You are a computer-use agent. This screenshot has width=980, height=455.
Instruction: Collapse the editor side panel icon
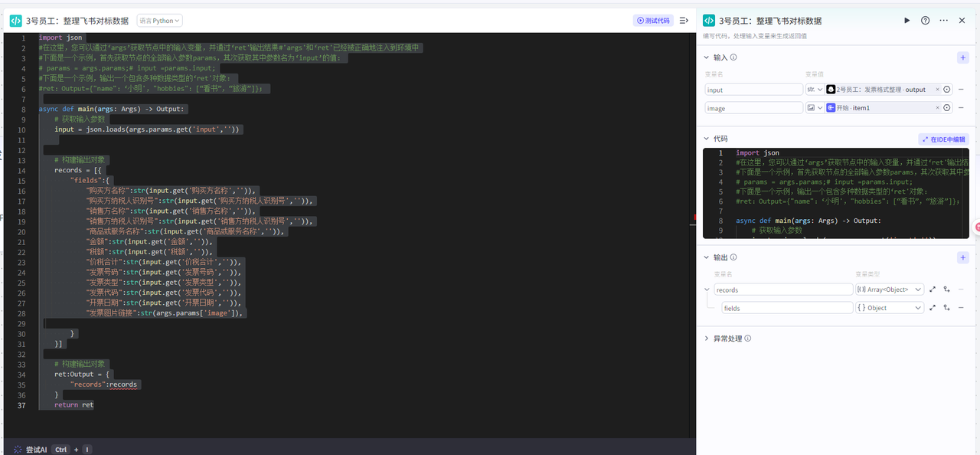coord(684,21)
